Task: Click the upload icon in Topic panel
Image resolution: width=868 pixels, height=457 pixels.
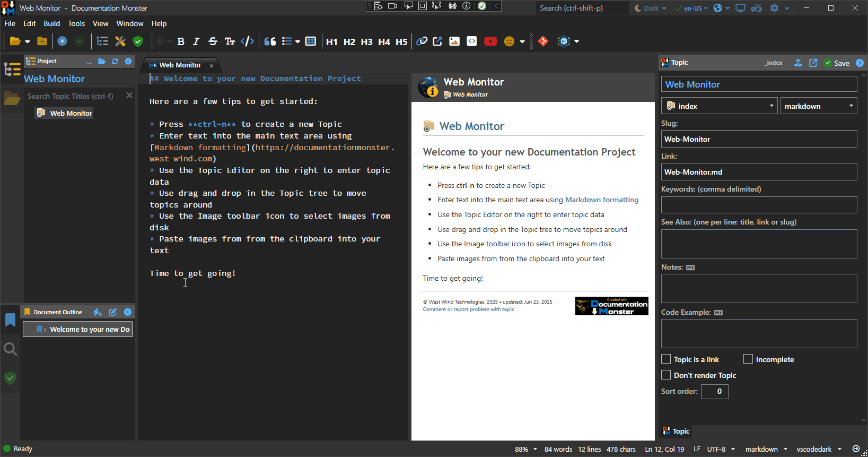Action: [x=798, y=63]
